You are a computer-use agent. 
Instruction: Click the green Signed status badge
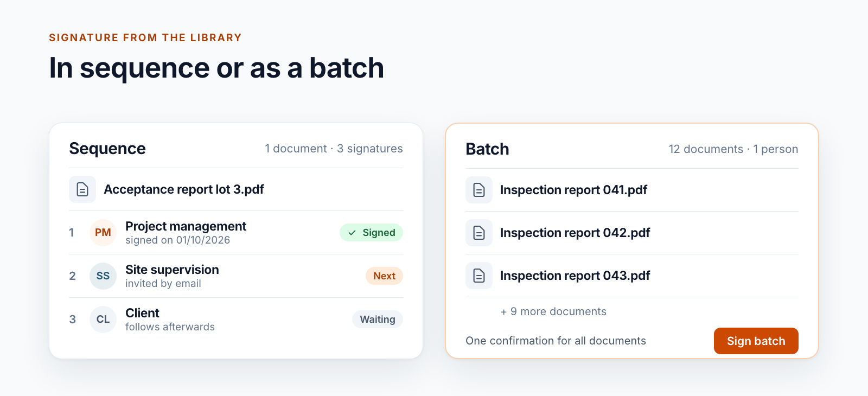click(x=371, y=232)
